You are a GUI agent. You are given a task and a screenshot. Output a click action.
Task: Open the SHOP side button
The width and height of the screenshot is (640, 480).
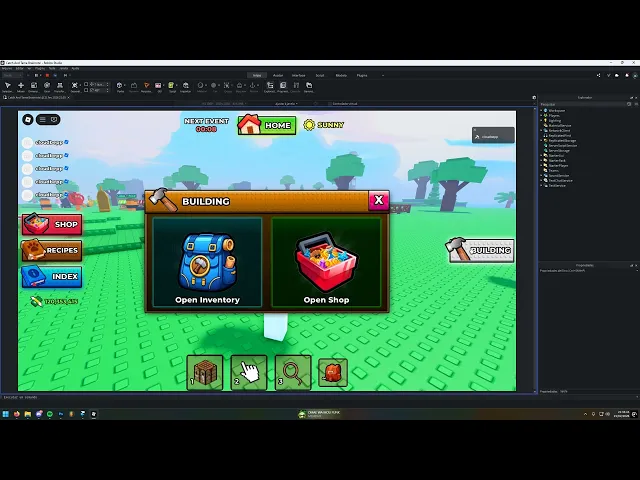click(x=52, y=224)
